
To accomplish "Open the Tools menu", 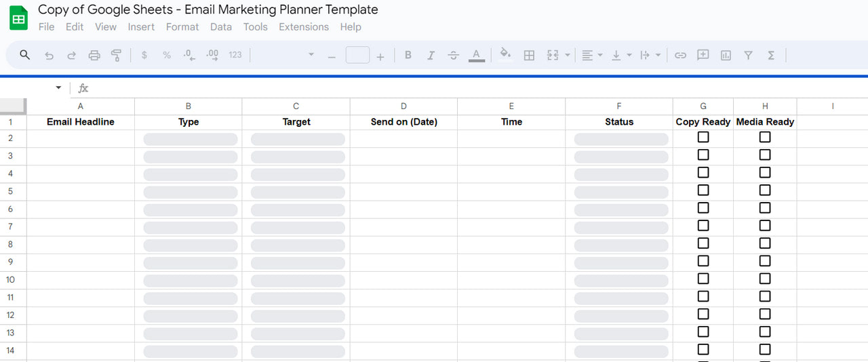I will pyautogui.click(x=256, y=27).
